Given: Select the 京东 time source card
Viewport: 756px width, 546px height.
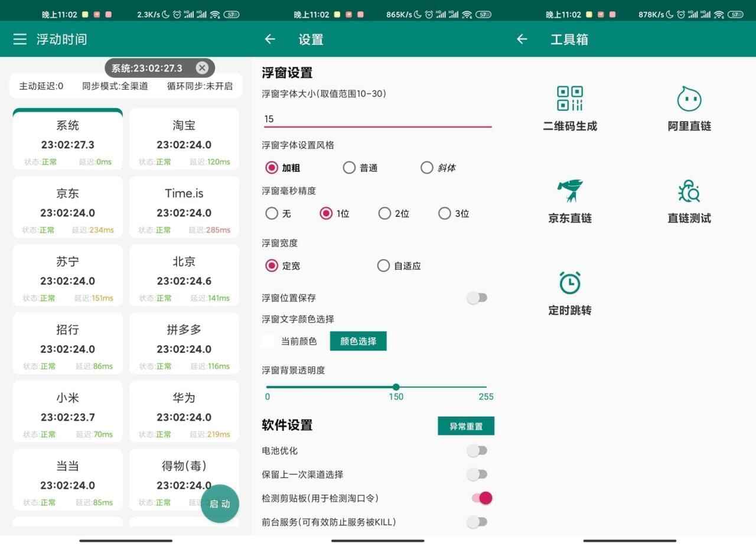Looking at the screenshot, I should [x=67, y=207].
